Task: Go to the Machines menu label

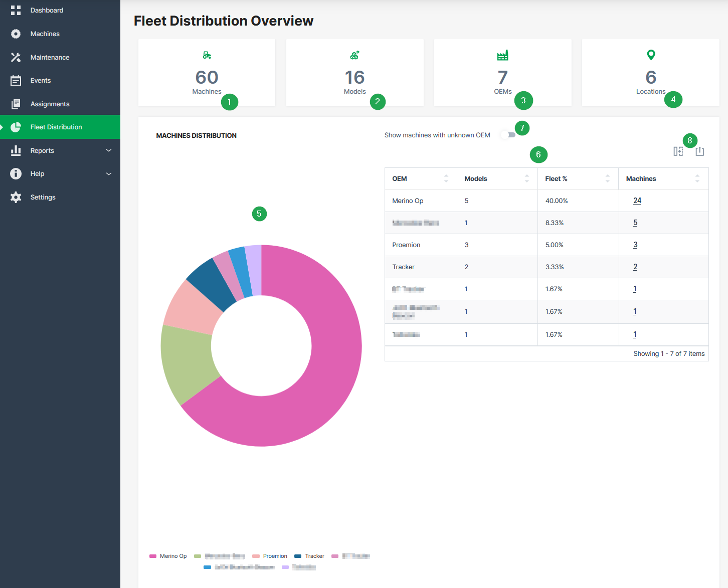Action: tap(45, 34)
